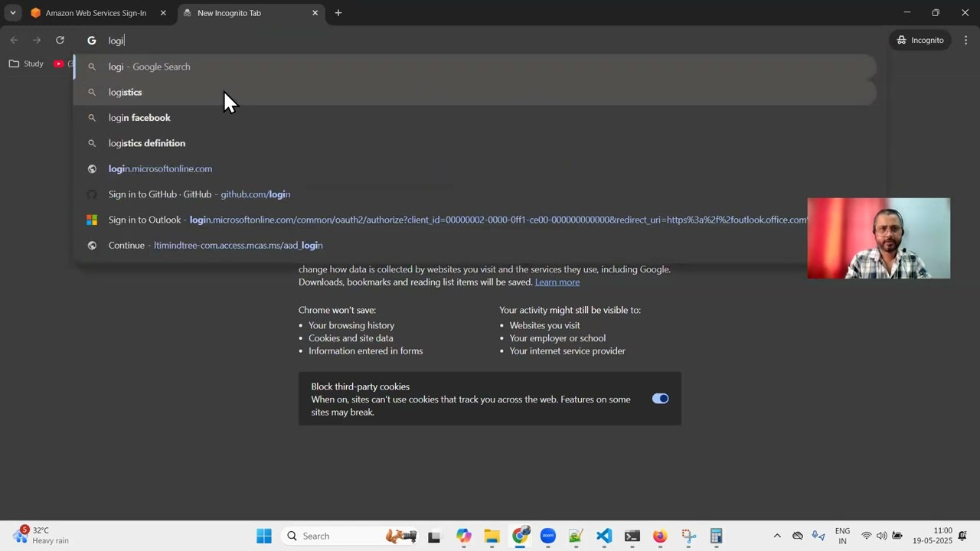
Task: Open Zoom from the taskbar
Action: click(548, 536)
